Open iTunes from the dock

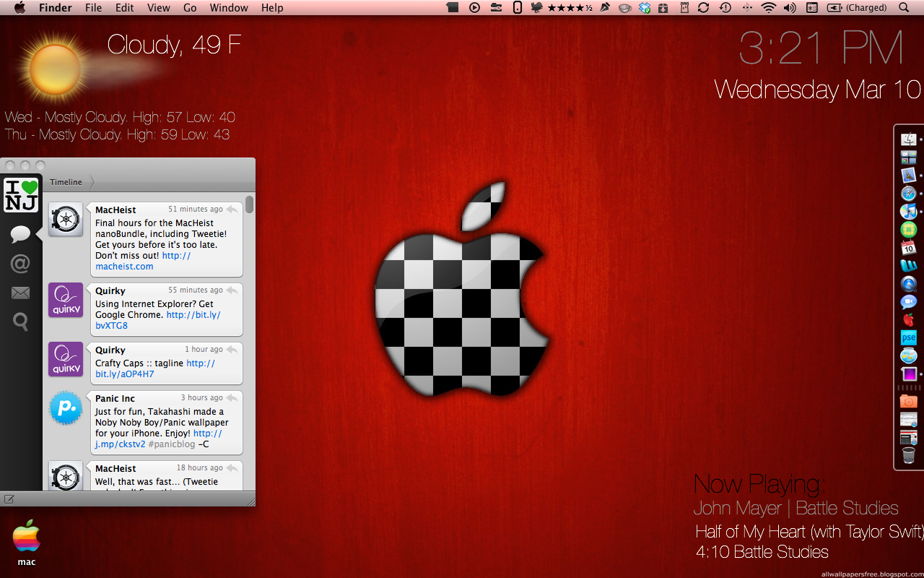908,212
